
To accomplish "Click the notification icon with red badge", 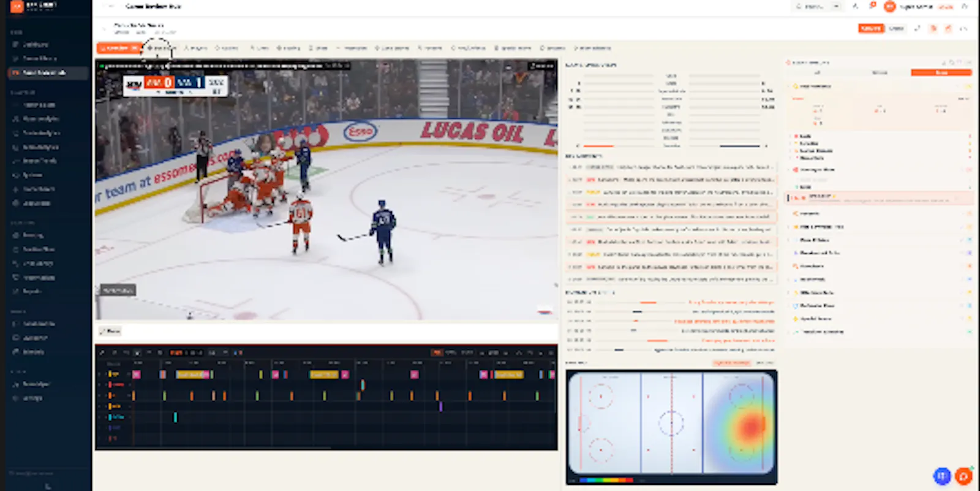I will pyautogui.click(x=872, y=6).
